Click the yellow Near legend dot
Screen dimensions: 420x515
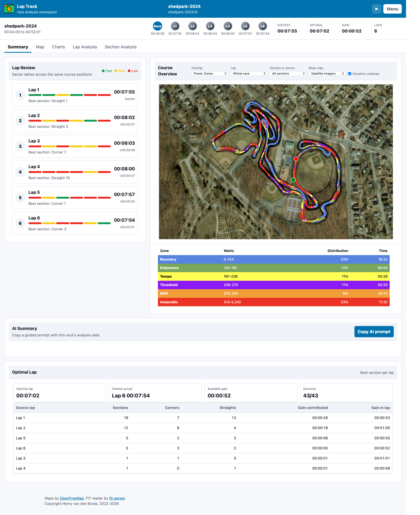click(116, 71)
